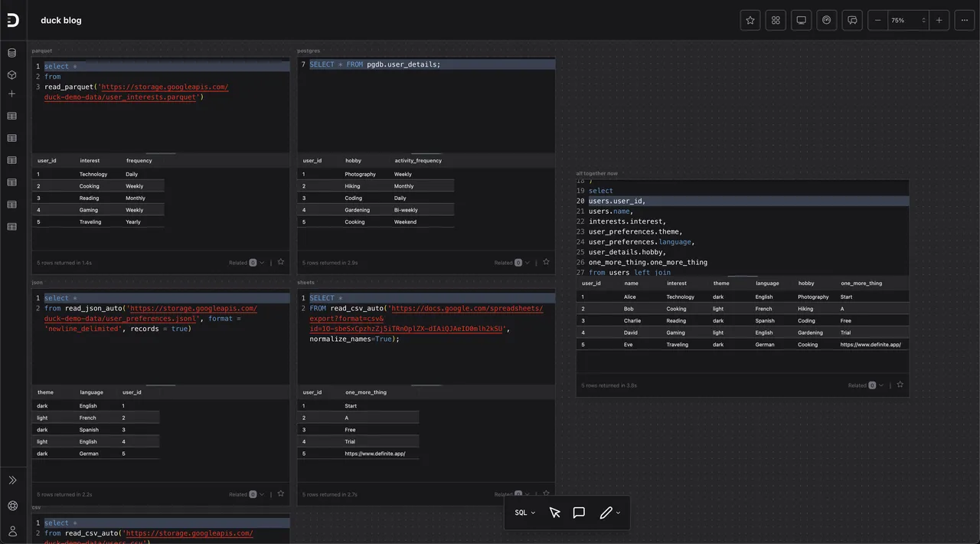The image size is (980, 544).
Task: Select the comment tool in bottom toolbar
Action: coord(579,513)
